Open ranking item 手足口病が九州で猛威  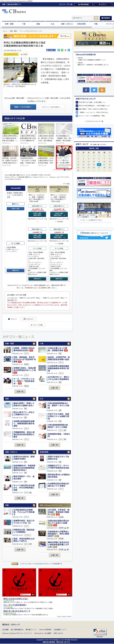pyautogui.click(x=92, y=102)
